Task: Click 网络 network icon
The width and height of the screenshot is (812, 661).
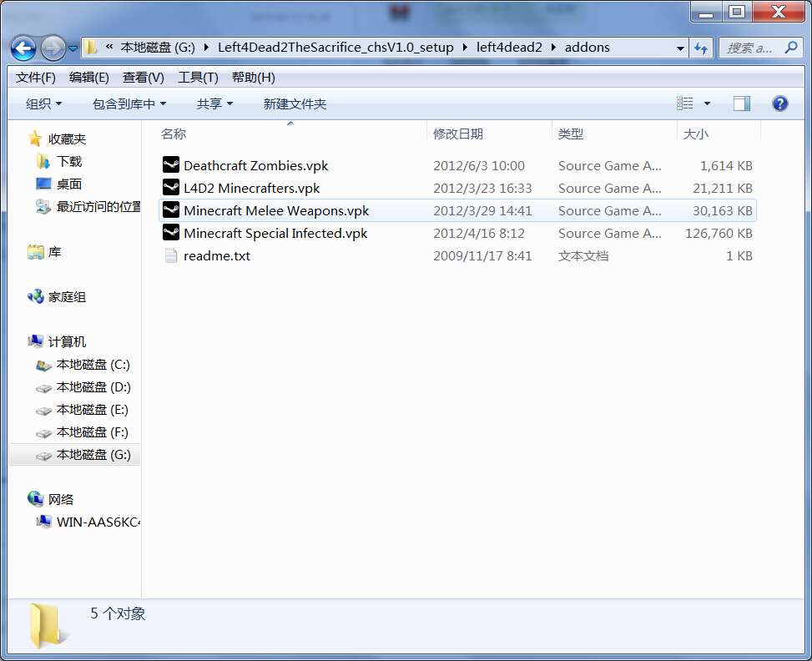Action: point(36,499)
